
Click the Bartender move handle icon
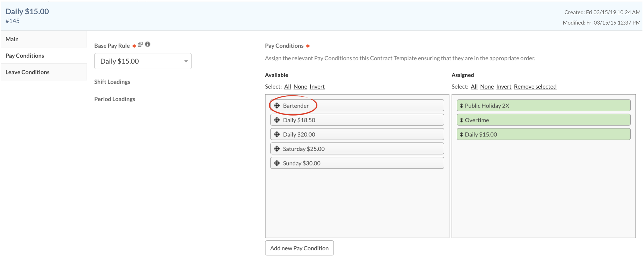[277, 105]
